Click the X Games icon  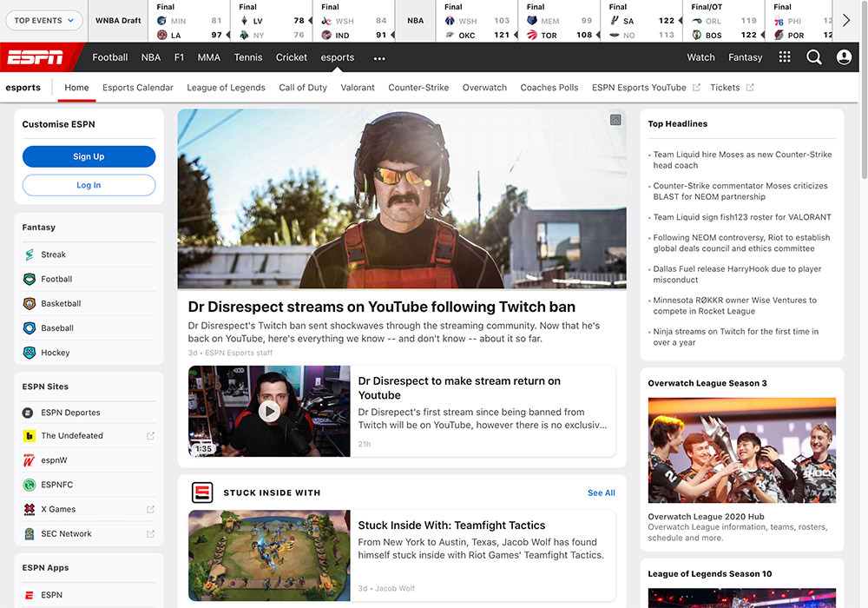coord(29,510)
